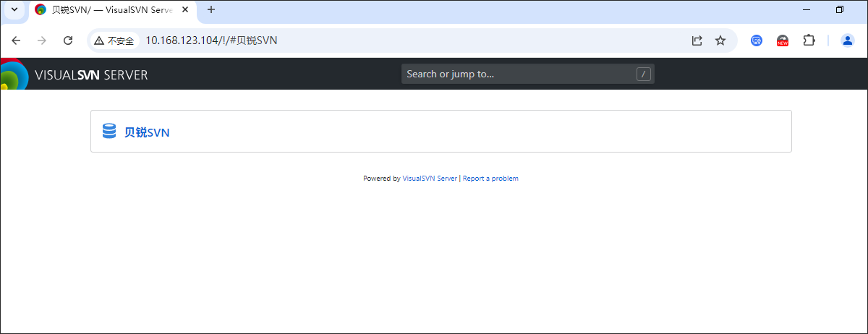Viewport: 868px width, 334px height.
Task: Open a new browser tab
Action: (x=211, y=9)
